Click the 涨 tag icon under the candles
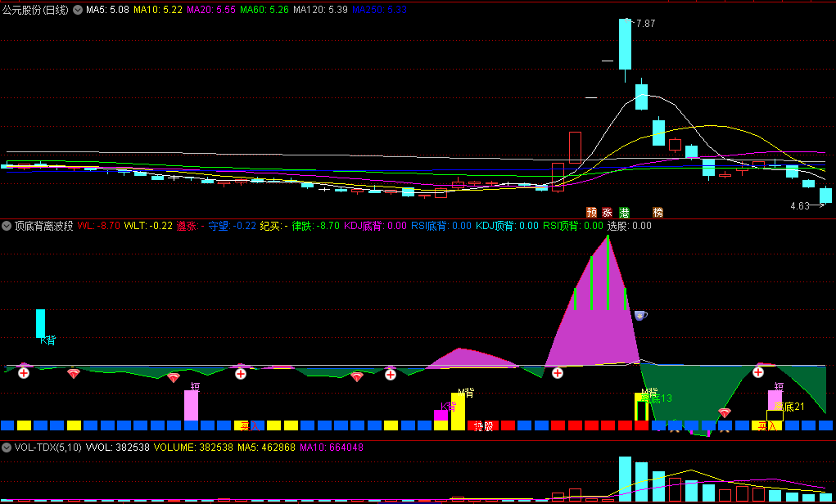Screen dimensions: 836x504 pos(608,213)
